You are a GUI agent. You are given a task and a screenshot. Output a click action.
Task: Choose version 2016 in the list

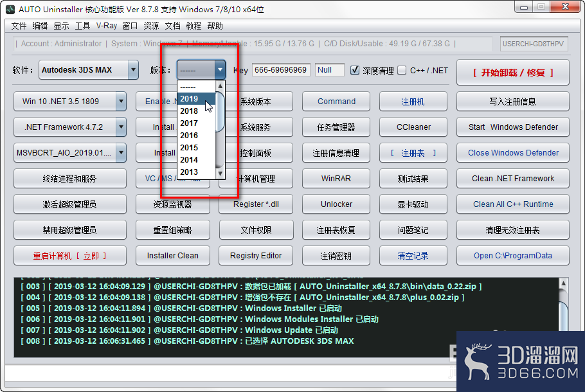tap(197, 136)
